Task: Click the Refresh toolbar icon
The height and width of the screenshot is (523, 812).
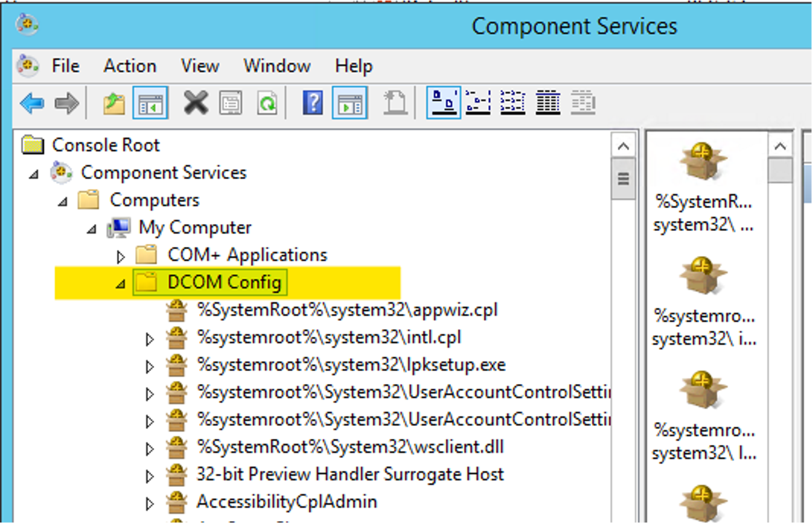Action: 267,104
